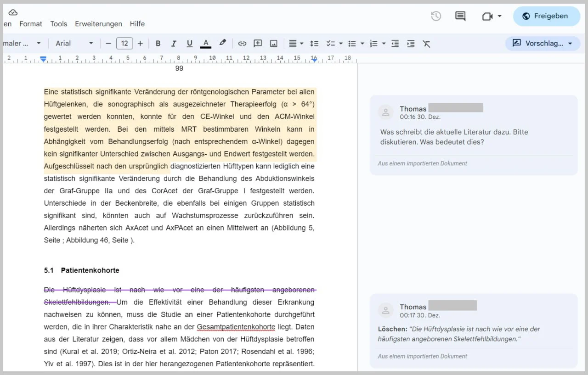
Task: Insert a link
Action: (x=242, y=43)
